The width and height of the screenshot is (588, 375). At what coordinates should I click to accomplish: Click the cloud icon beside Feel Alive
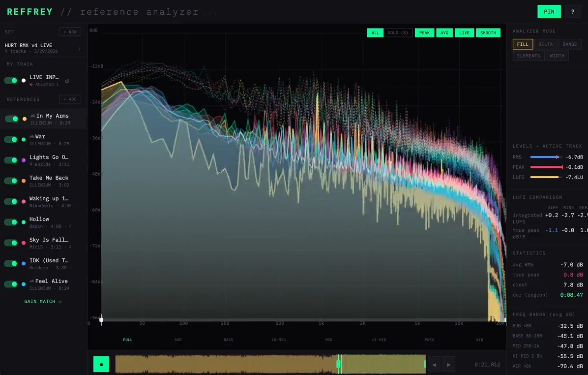[32, 281]
